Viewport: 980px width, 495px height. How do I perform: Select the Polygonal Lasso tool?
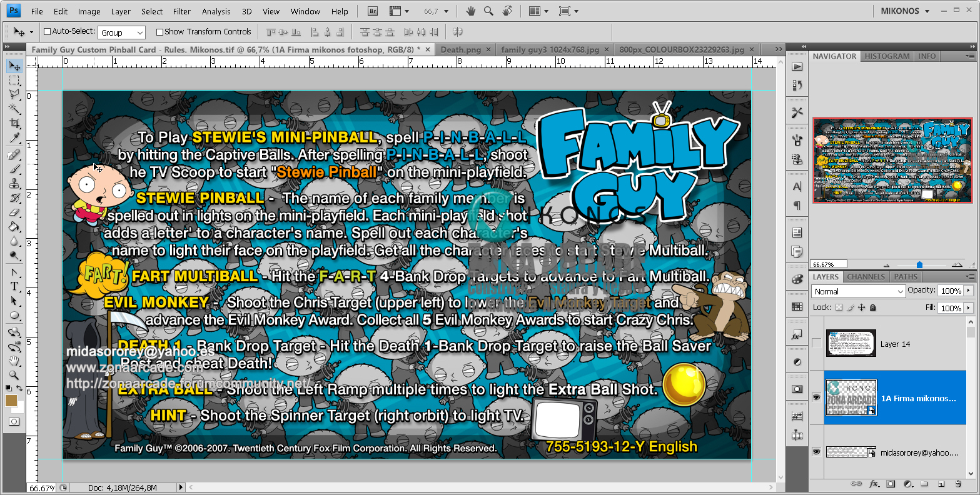point(14,95)
